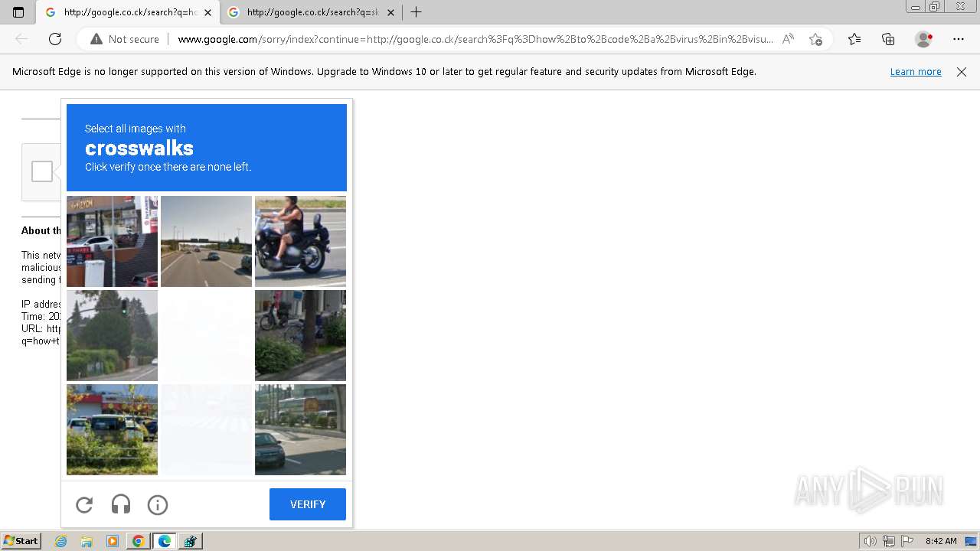
Task: Open the volume control tray icon
Action: [x=871, y=541]
